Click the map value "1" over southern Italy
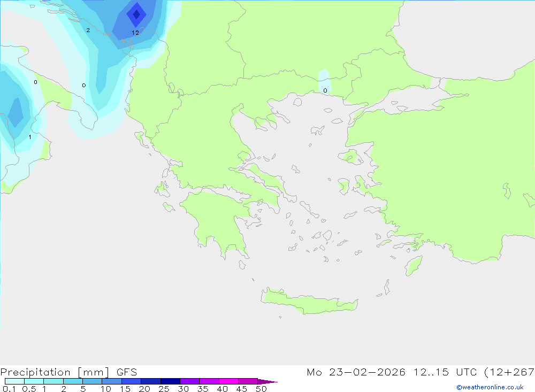The image size is (535, 392). 30,137
